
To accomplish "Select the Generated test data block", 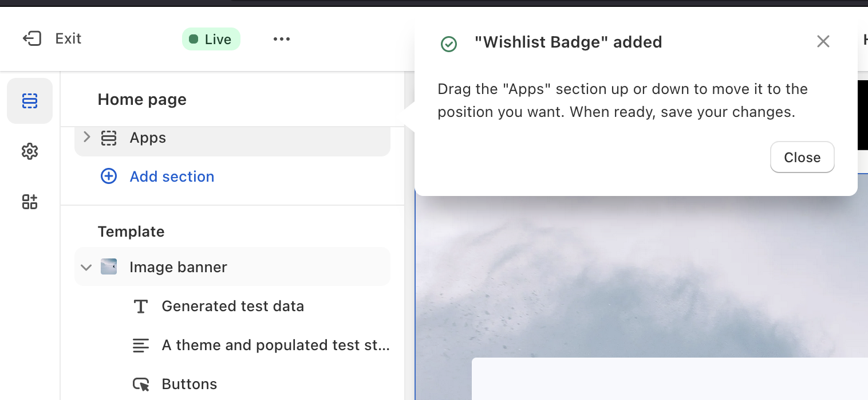I will (232, 306).
